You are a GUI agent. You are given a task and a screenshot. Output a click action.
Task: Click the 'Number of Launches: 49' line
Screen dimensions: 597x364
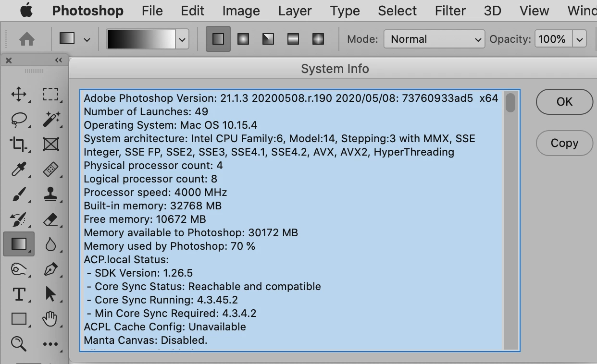[146, 112]
